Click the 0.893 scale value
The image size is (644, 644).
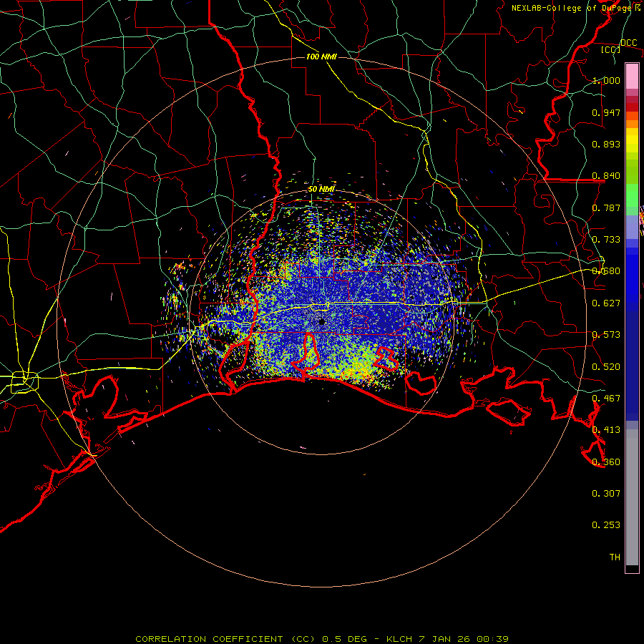coord(606,144)
